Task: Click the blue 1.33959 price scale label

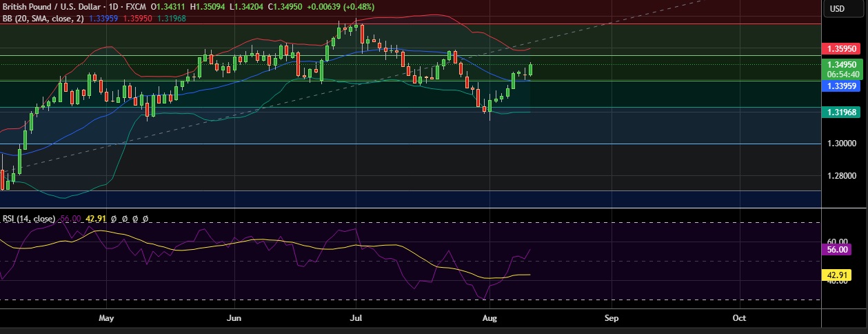Action: [x=842, y=86]
